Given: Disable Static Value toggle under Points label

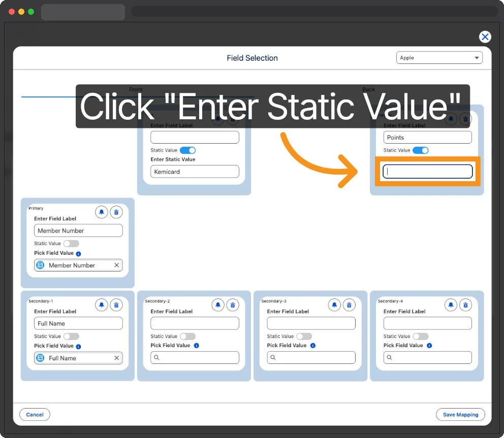Looking at the screenshot, I should tap(421, 150).
